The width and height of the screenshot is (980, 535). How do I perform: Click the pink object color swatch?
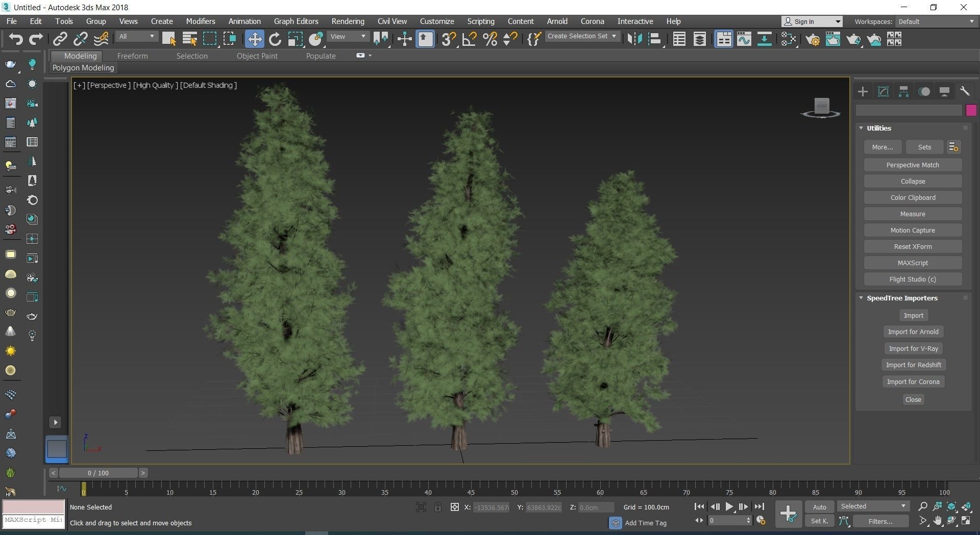click(x=971, y=110)
